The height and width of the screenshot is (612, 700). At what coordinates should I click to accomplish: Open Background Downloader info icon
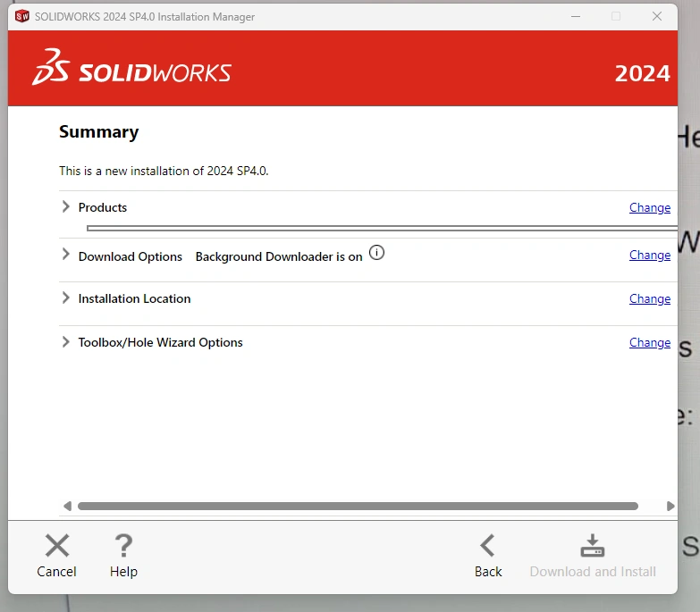pyautogui.click(x=376, y=253)
